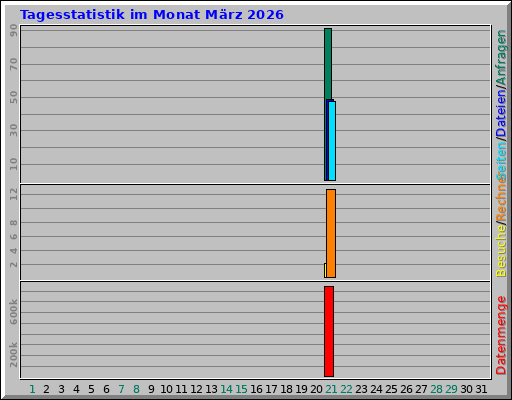
Task: Click the 600k y-axis label
Action: pos(13,312)
